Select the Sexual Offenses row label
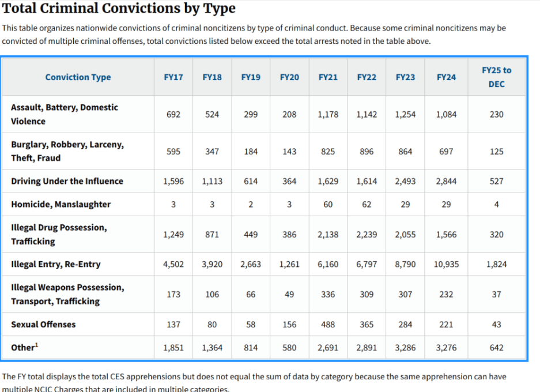540x392 pixels. pyautogui.click(x=43, y=325)
